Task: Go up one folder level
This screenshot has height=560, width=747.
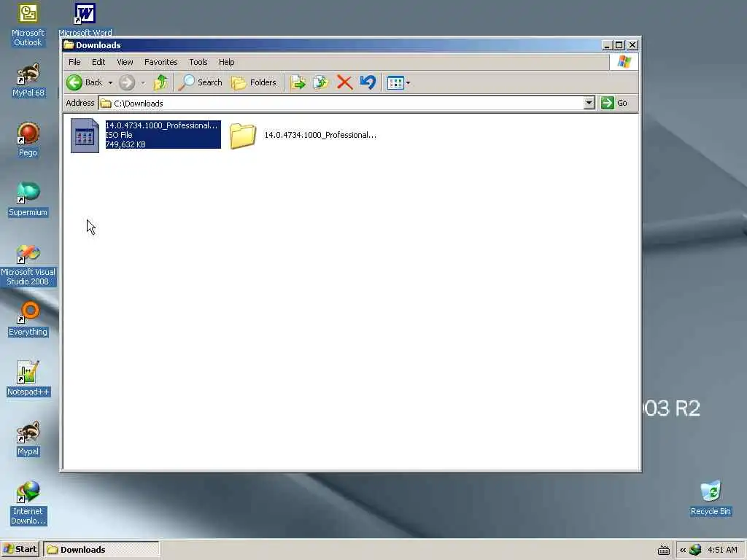Action: point(160,82)
